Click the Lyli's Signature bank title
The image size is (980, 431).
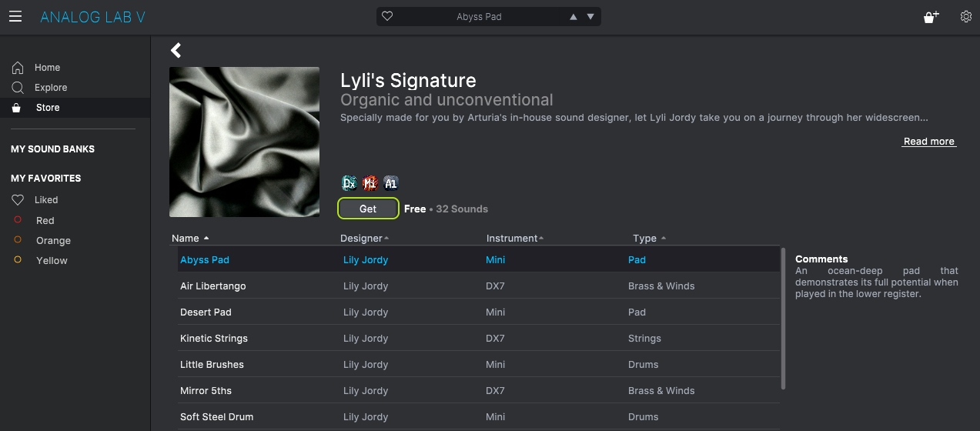[x=408, y=81]
